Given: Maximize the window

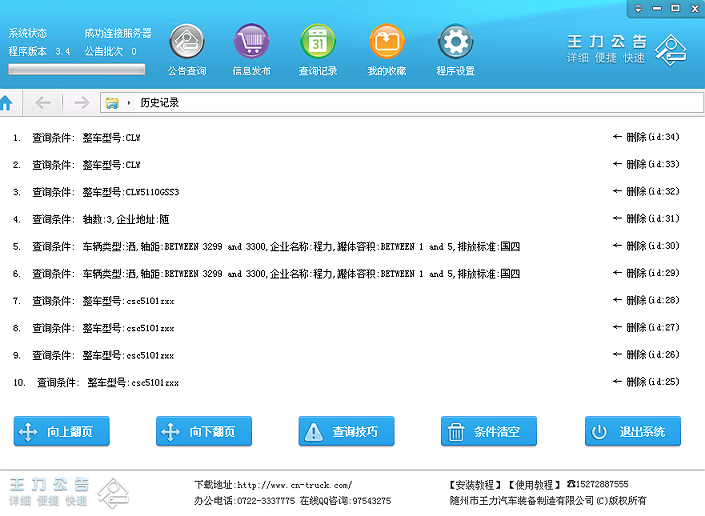Looking at the screenshot, I should pos(675,9).
